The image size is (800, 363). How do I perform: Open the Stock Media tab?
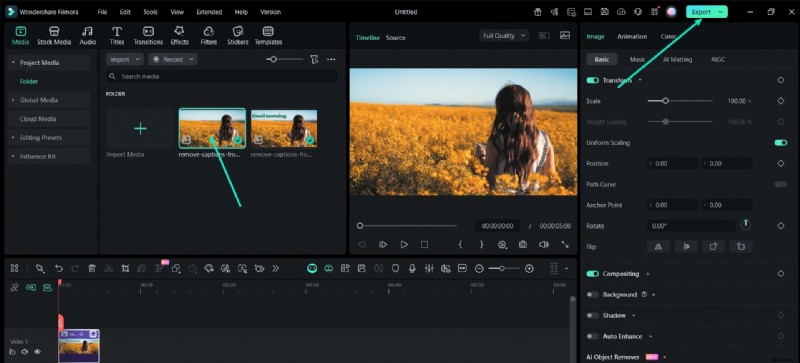54,36
